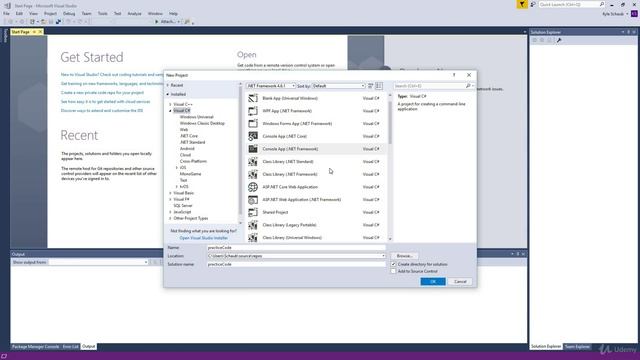Expand the Visual Basic tree node

[170, 193]
